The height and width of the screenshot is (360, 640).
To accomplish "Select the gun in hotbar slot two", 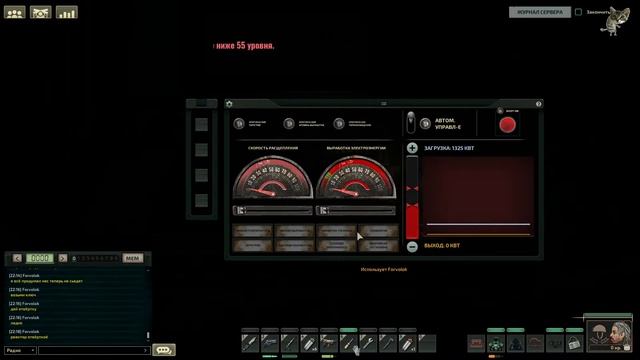I will [270, 343].
